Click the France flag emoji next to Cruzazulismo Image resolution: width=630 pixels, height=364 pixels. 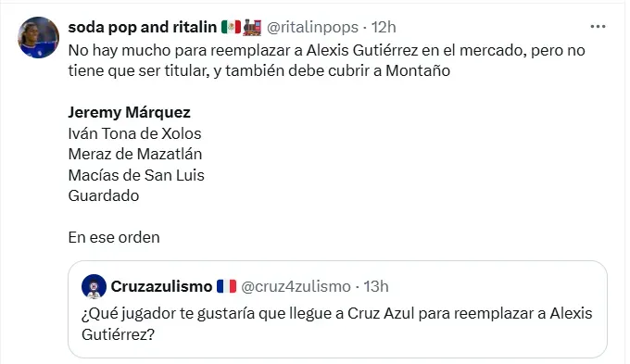[227, 286]
